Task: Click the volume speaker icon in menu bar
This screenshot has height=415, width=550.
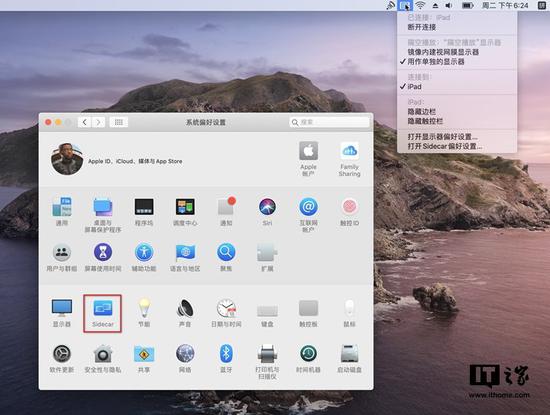Action: click(x=449, y=5)
